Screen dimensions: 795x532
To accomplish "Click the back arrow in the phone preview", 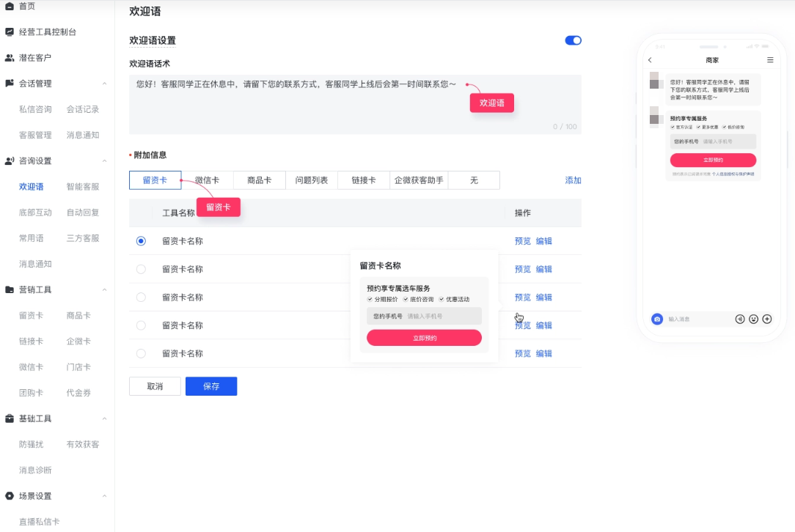I will pyautogui.click(x=651, y=59).
